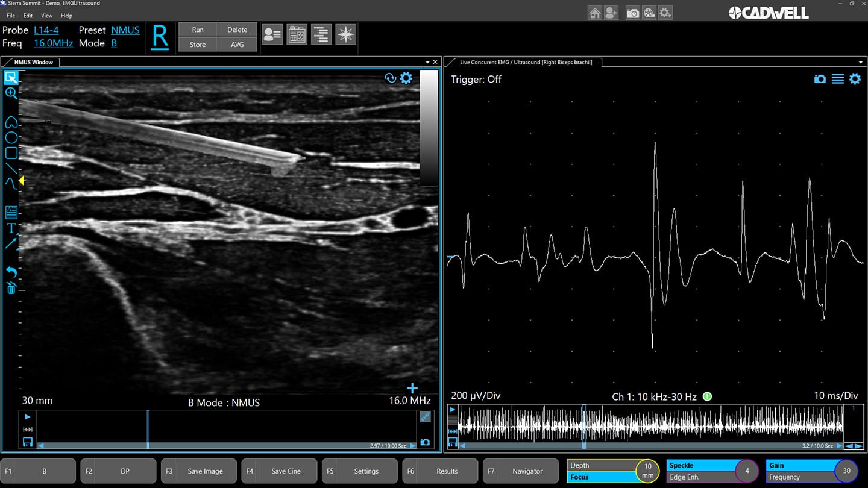Open the View menu

pos(46,16)
